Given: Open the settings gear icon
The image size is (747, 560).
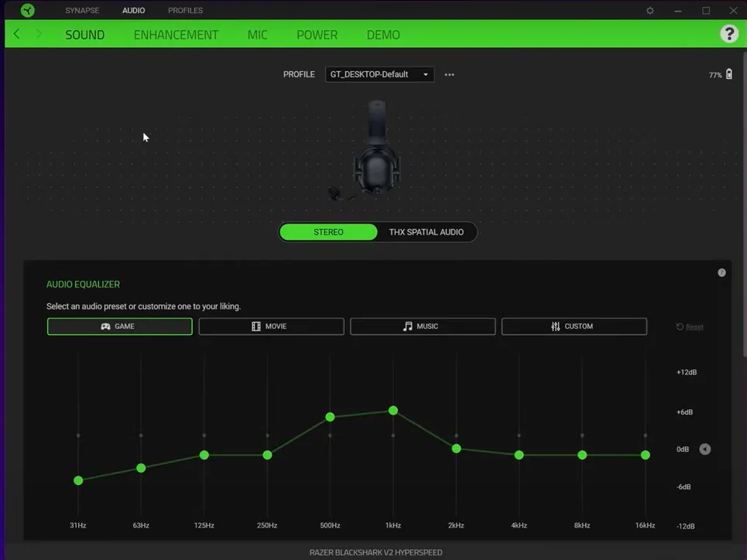Looking at the screenshot, I should coord(649,11).
